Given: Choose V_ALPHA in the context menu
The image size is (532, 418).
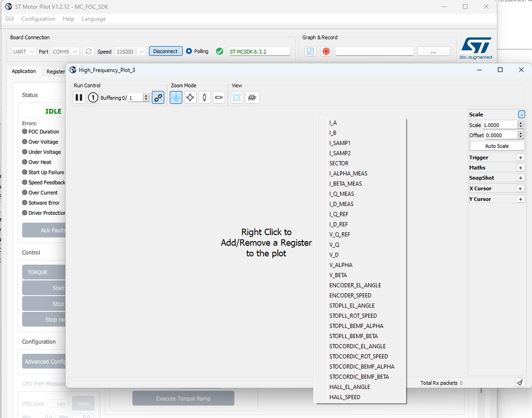Looking at the screenshot, I should click(x=360, y=265).
